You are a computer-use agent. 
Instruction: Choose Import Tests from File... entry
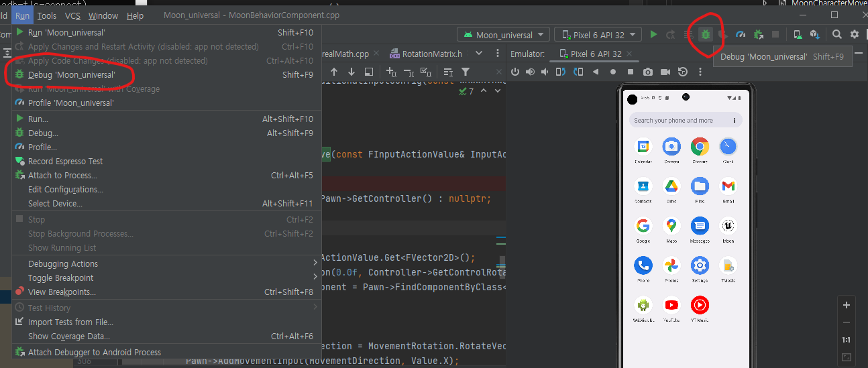[166, 322]
